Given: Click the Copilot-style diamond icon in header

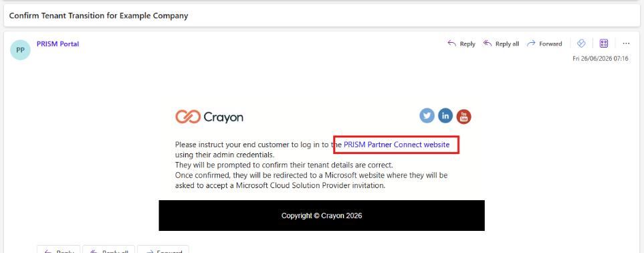Looking at the screenshot, I should (x=580, y=44).
